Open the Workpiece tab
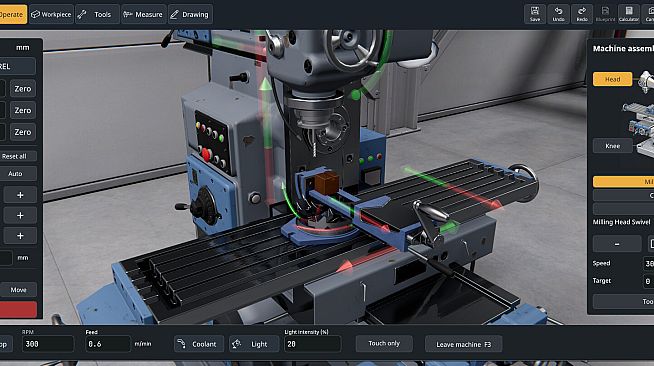654x366 pixels. [52, 15]
